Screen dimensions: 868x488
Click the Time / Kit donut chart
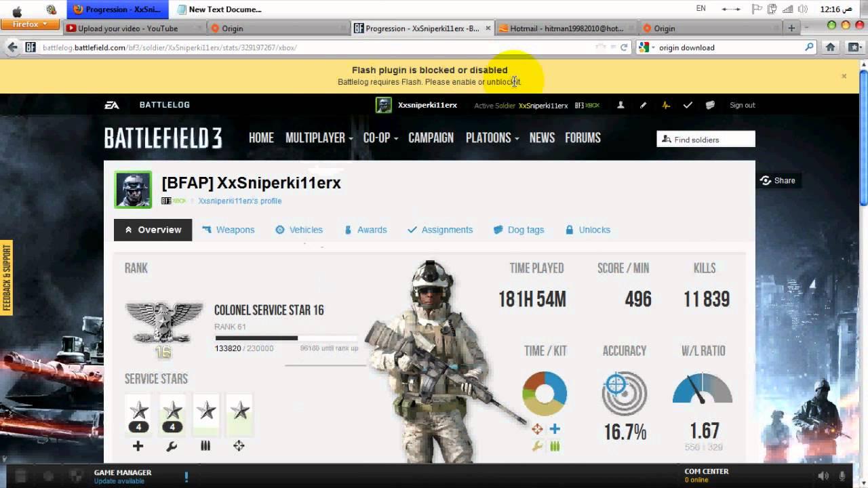[x=545, y=393]
